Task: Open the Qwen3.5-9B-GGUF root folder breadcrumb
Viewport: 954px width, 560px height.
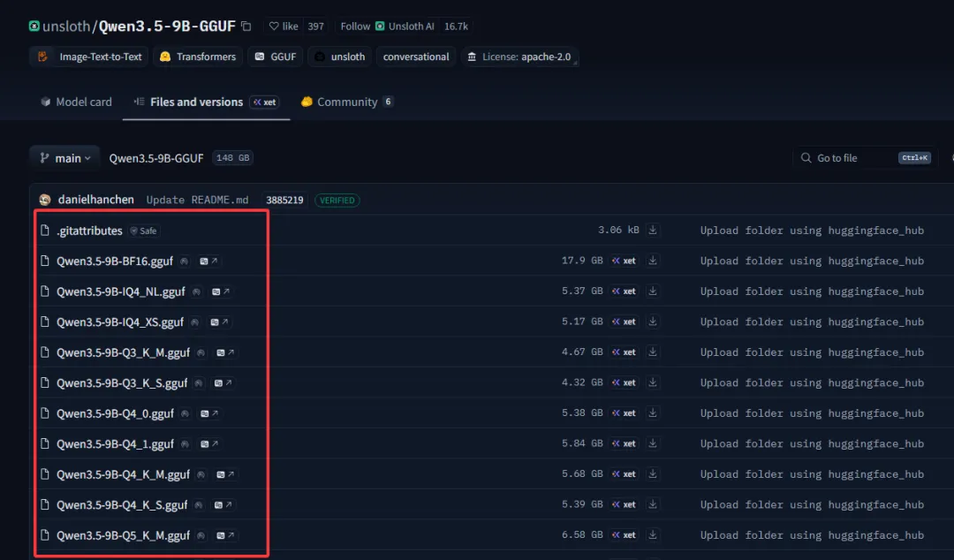Action: (x=156, y=157)
